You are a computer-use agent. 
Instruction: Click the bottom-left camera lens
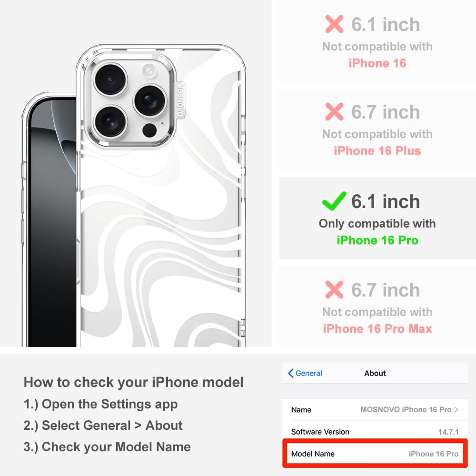(x=110, y=121)
